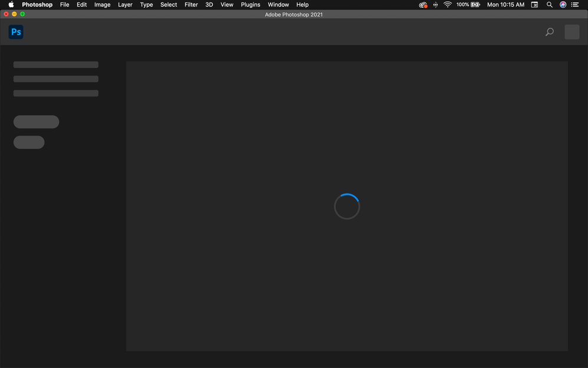Open the File menu
Screen dimensions: 588x368
coord(64,5)
